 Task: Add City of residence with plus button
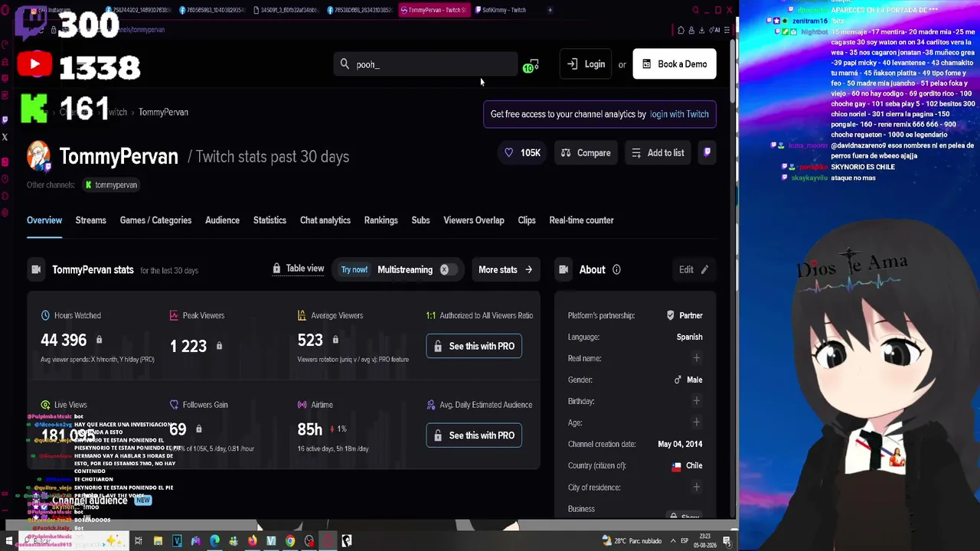coord(696,487)
